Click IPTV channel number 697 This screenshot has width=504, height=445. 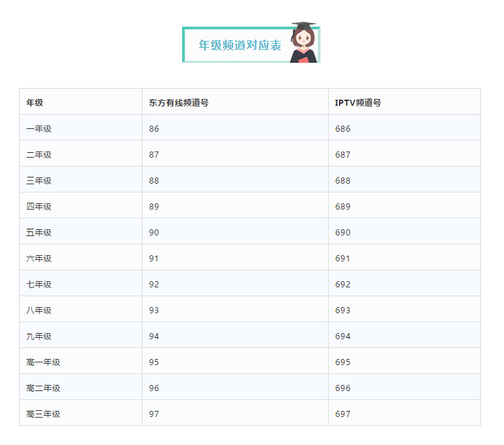(x=343, y=414)
